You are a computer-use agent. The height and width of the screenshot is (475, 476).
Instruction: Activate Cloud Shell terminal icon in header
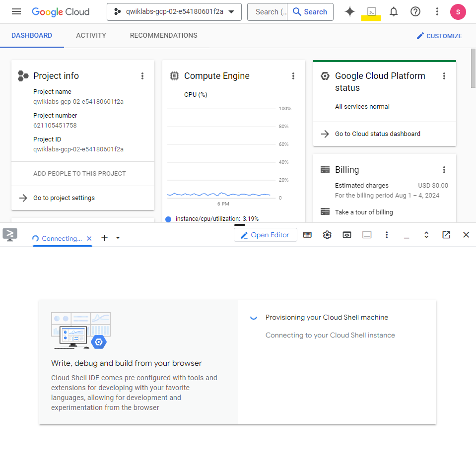[x=372, y=12]
